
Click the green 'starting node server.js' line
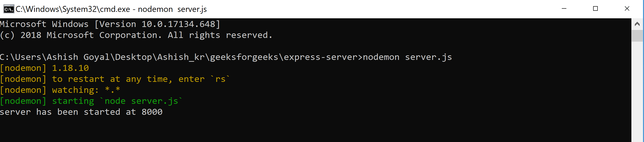coord(91,101)
